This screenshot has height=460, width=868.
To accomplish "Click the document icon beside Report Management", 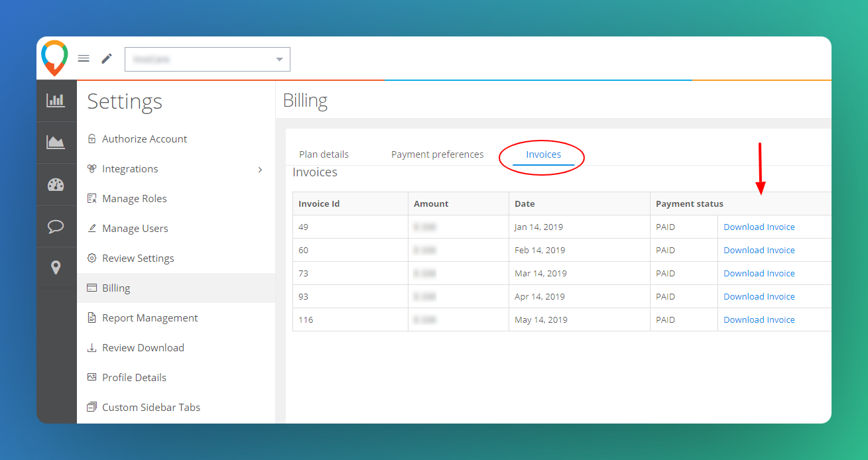I will point(92,317).
